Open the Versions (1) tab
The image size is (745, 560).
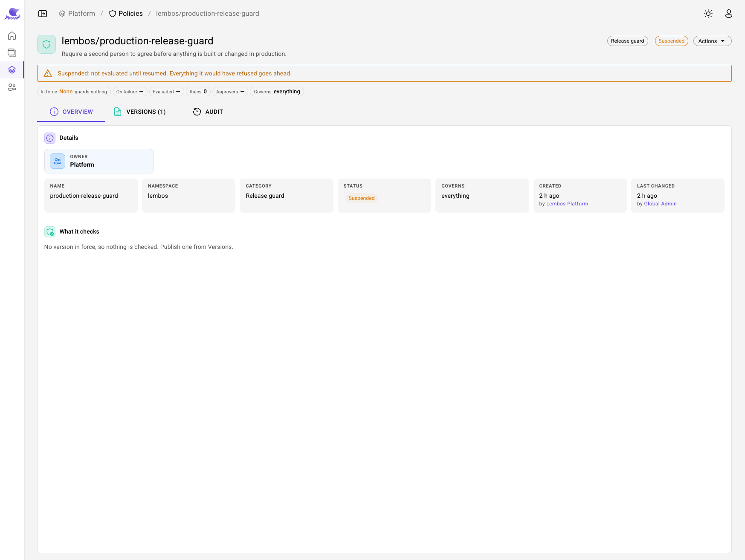140,112
